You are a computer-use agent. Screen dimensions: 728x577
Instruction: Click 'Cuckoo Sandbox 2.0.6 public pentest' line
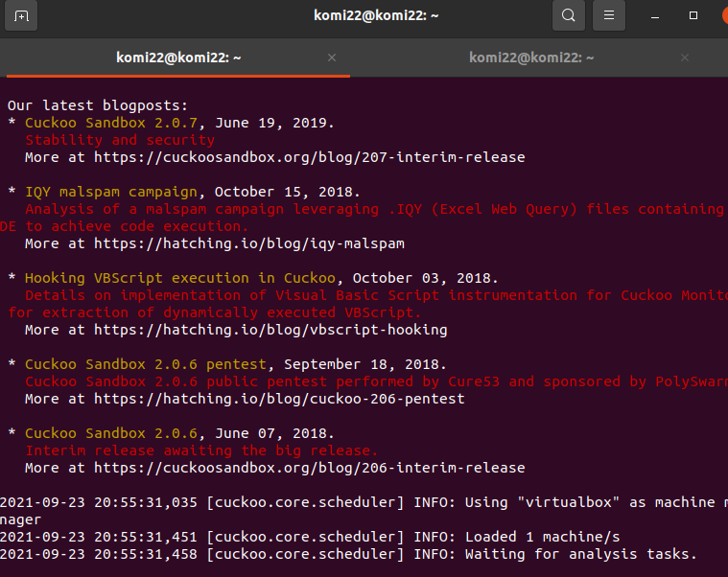click(377, 381)
